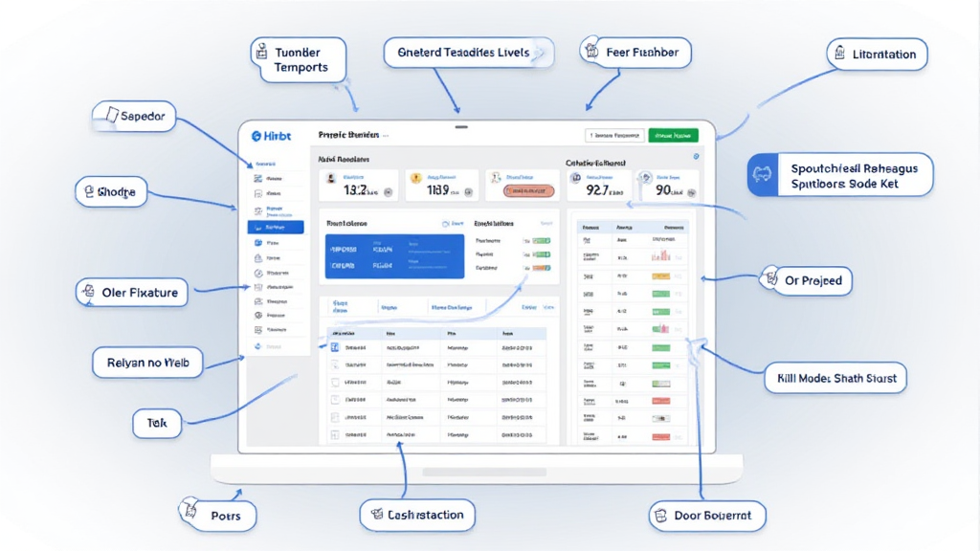
Task: Uncheck the blue checked box in first table row
Action: tap(335, 349)
